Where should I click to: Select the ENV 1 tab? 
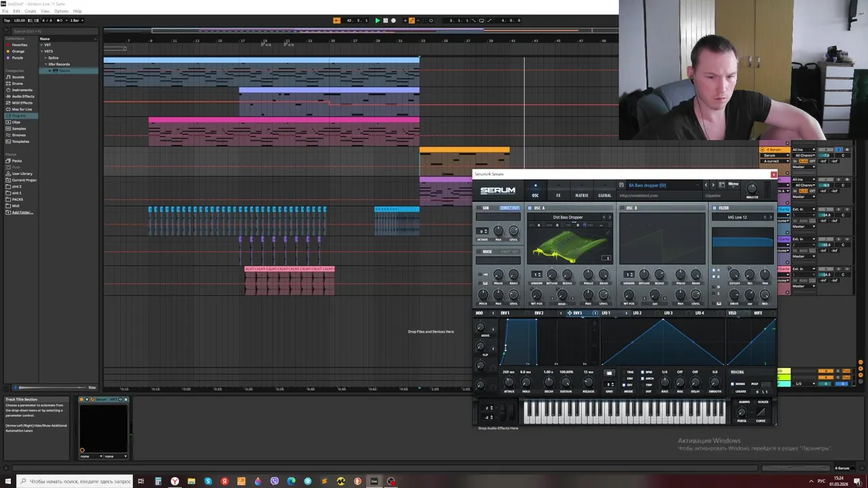pos(505,313)
